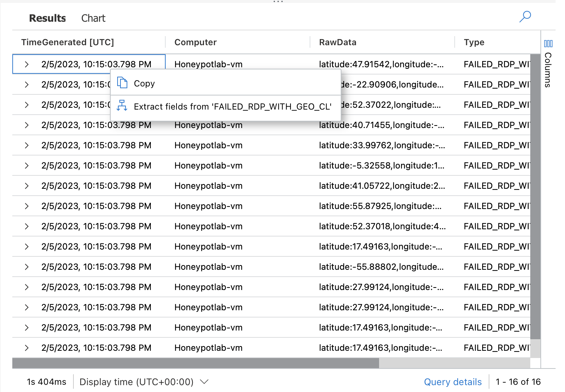Screen dimensions: 565x392
Task: Expand row with latitude:-22.90906
Action: [26, 85]
